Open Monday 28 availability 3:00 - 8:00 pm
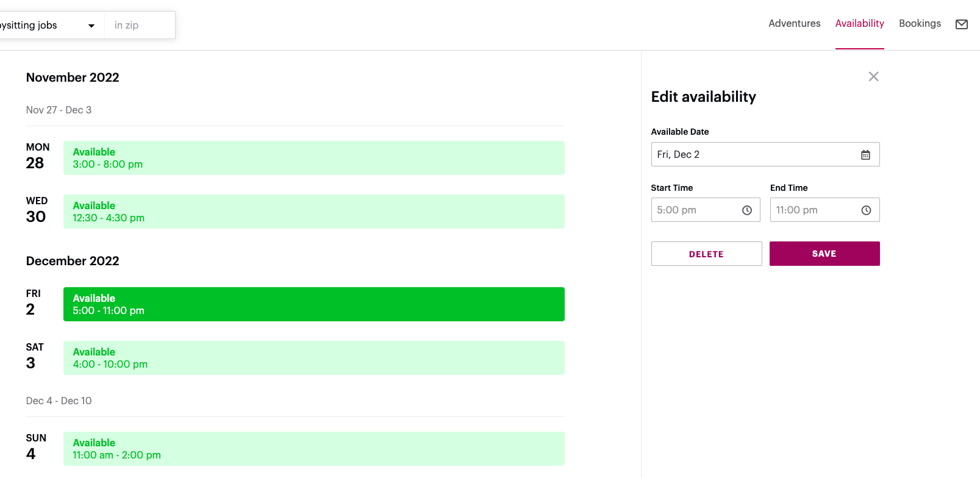Image resolution: width=980 pixels, height=478 pixels. click(313, 158)
